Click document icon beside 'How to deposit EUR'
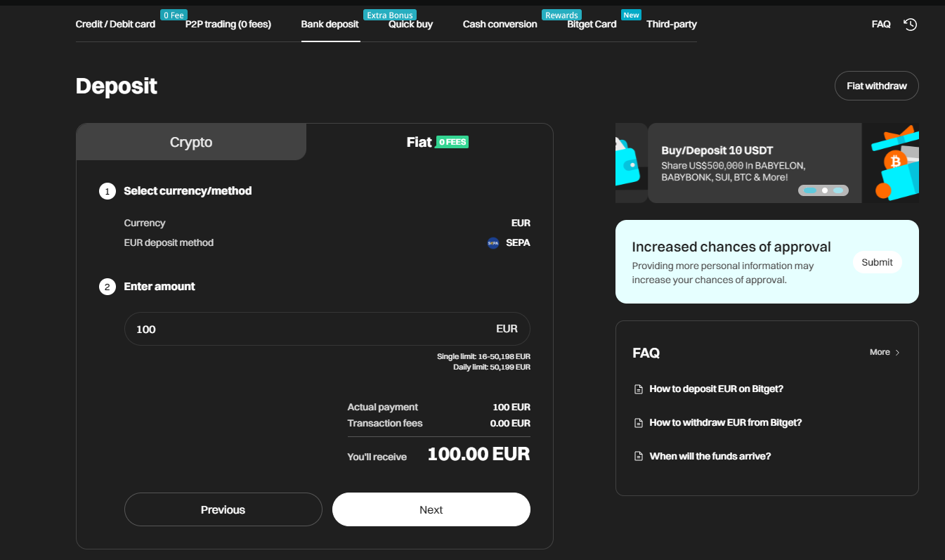 coord(639,389)
